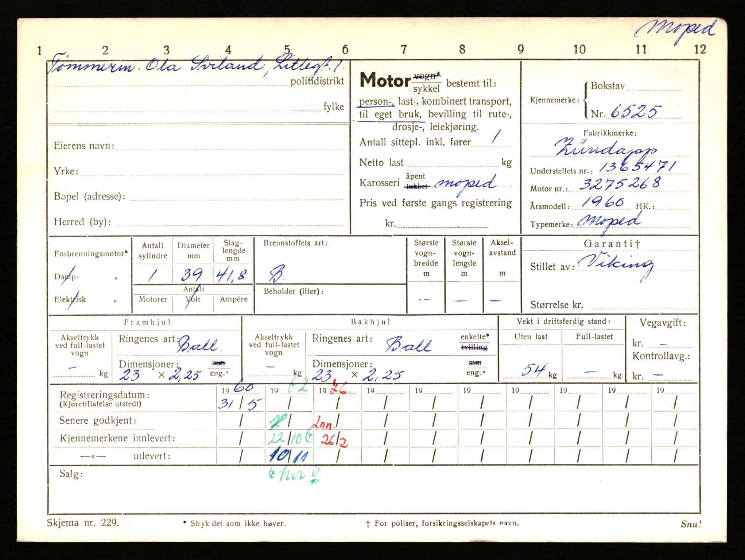The width and height of the screenshot is (745, 560).
Task: Click the 'Brennstoffets art:' label
Action: click(295, 243)
